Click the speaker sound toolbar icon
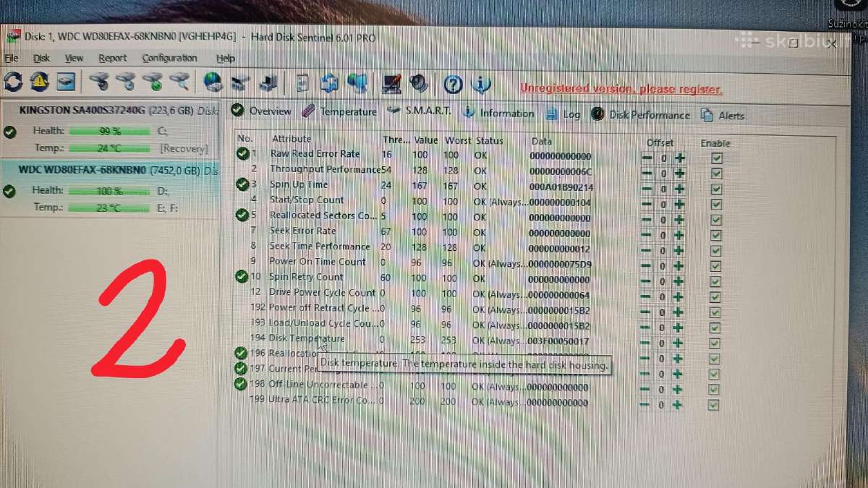The height and width of the screenshot is (488, 868). point(418,84)
